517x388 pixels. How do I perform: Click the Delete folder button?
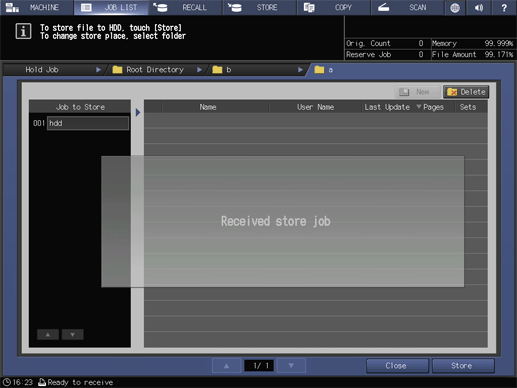466,92
